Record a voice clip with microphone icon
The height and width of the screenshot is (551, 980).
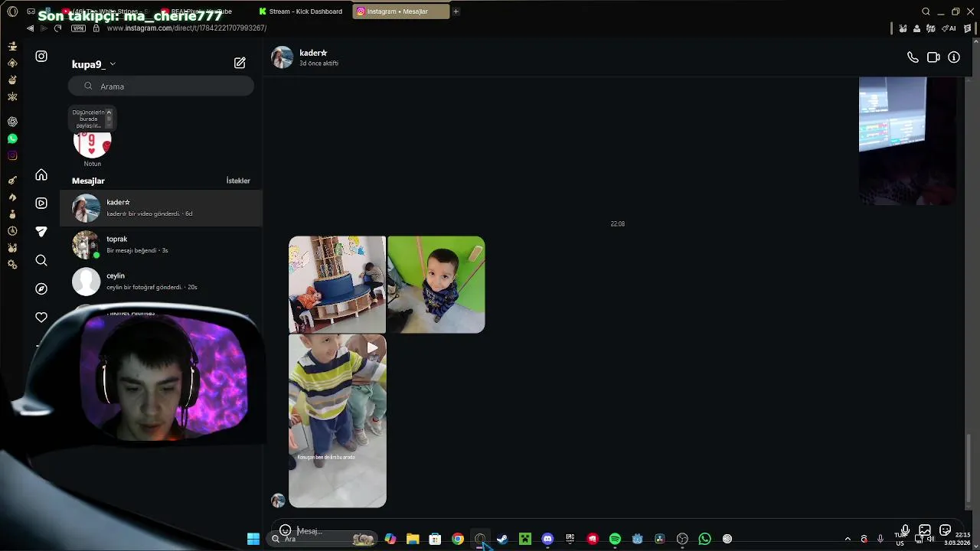point(905,530)
